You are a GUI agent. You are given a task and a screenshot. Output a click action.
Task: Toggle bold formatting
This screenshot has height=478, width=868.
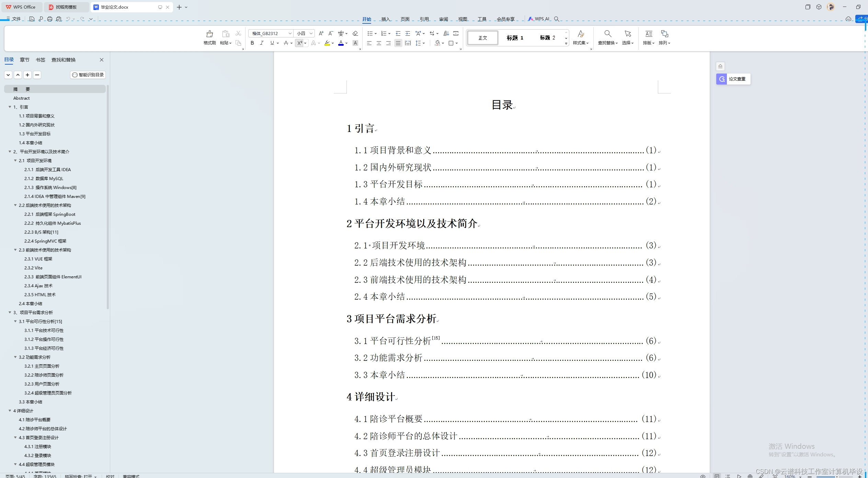252,43
